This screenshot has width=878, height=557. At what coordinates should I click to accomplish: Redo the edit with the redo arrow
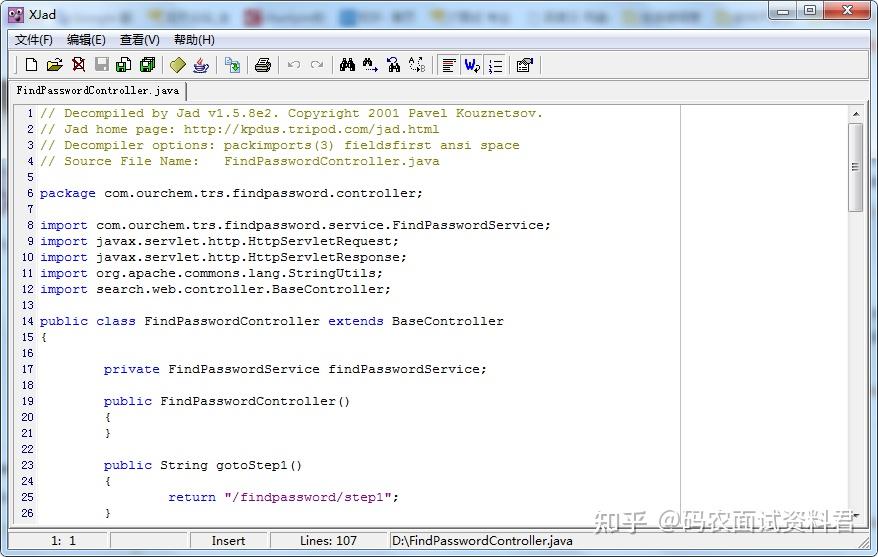(317, 65)
